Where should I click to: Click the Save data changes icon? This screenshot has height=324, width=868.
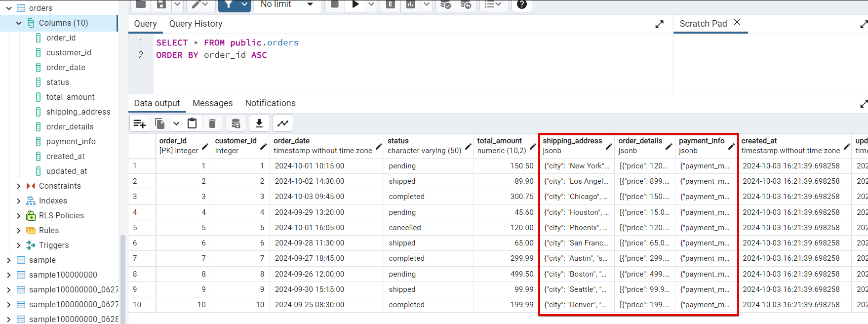pyautogui.click(x=236, y=123)
